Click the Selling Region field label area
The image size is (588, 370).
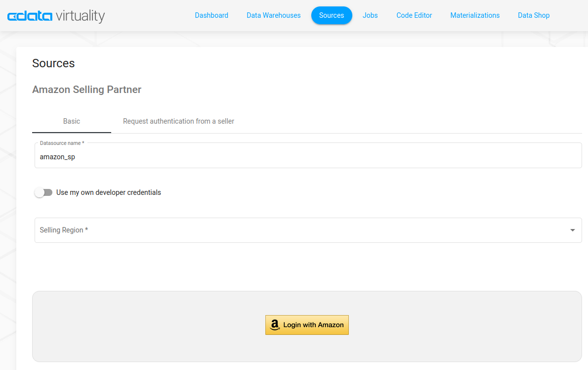click(65, 230)
